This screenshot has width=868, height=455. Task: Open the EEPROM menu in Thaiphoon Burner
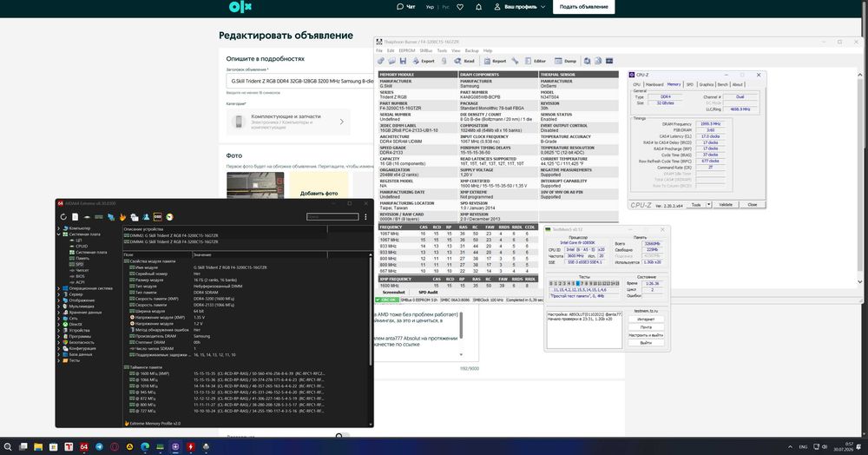click(406, 50)
